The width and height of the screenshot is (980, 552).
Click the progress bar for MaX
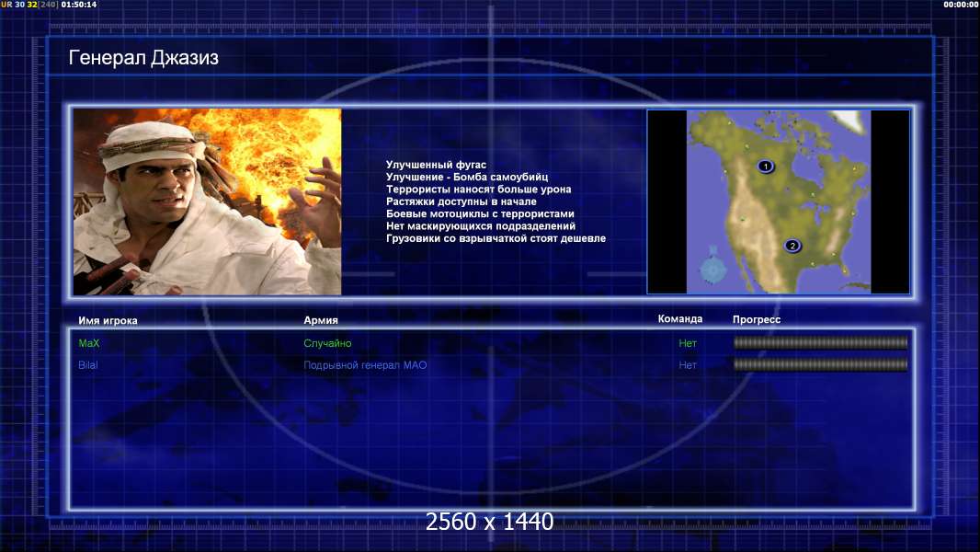(x=820, y=342)
